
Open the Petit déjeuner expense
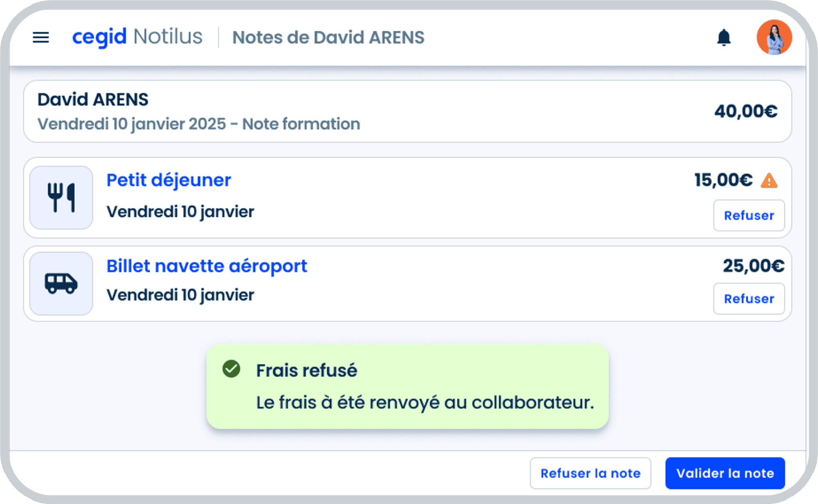169,180
